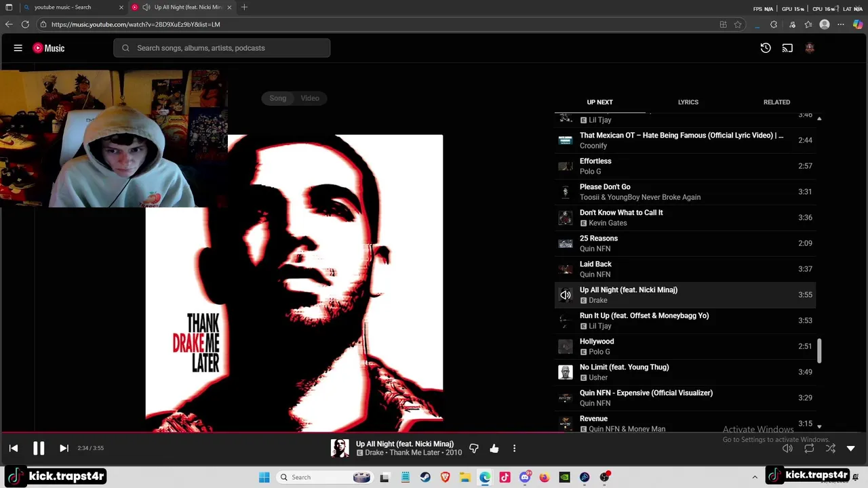
Task: Collapse player page with down arrow
Action: point(851,448)
